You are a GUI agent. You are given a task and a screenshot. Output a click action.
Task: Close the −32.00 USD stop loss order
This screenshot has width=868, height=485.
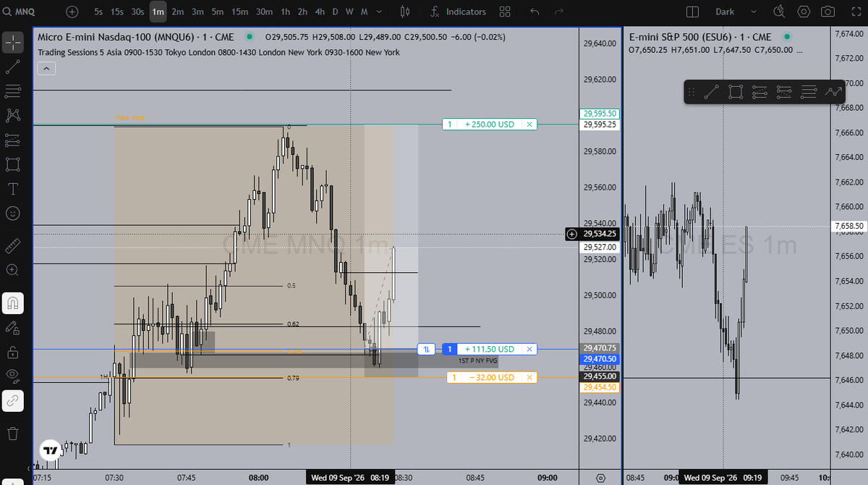[529, 377]
